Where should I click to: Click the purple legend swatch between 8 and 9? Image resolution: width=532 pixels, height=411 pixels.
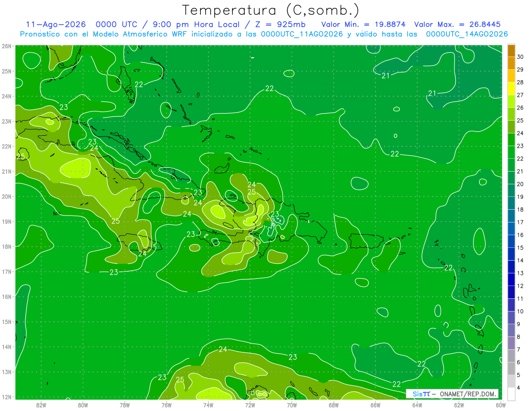(512, 330)
